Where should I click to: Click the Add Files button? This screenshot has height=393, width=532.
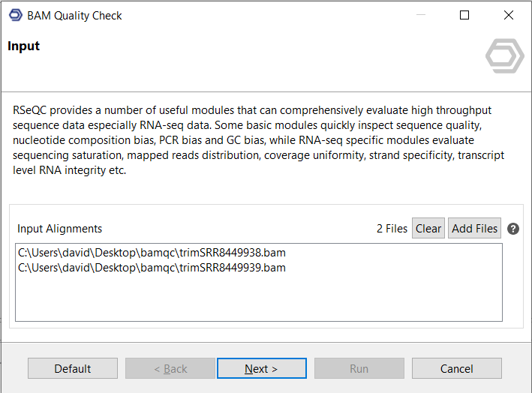coord(474,229)
